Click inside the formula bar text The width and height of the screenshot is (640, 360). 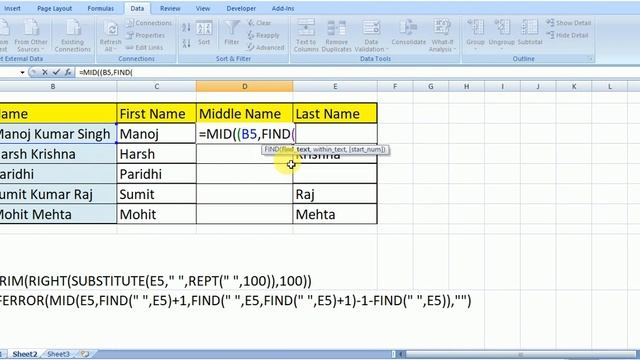tap(106, 72)
